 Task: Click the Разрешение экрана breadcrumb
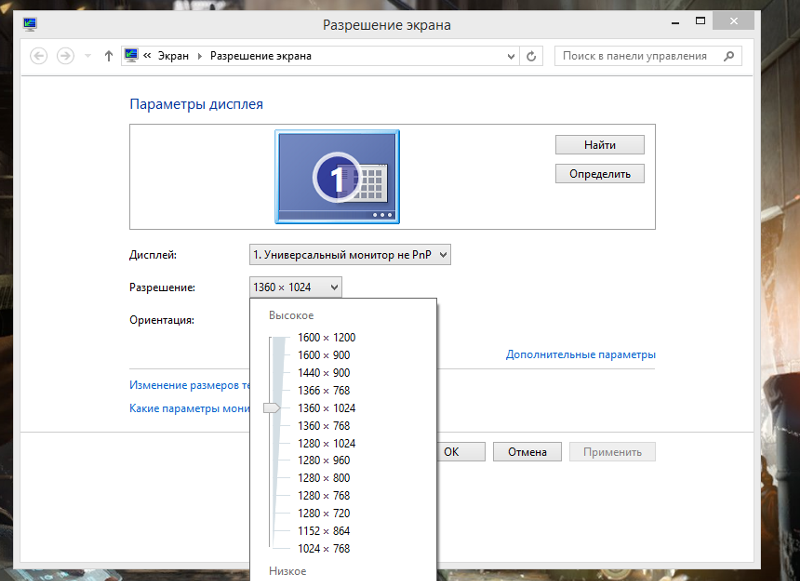(261, 56)
